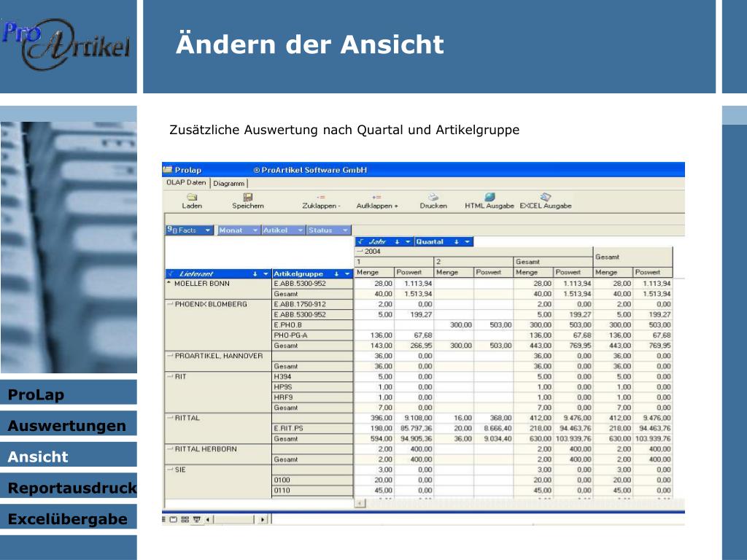This screenshot has height=560, width=747.
Task: Switch to the OLAP Daten tab
Action: point(186,182)
